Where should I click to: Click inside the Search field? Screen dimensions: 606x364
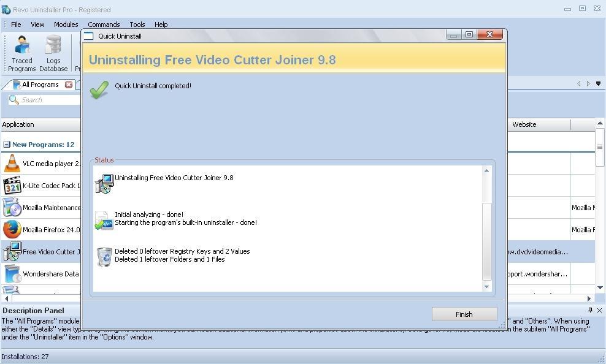point(43,99)
